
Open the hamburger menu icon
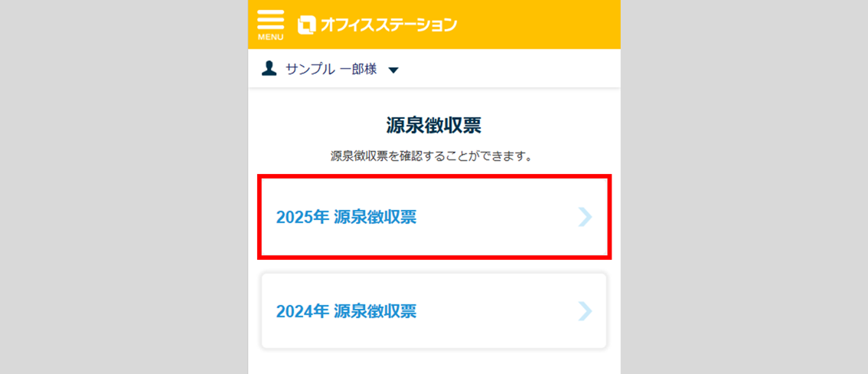pyautogui.click(x=270, y=20)
